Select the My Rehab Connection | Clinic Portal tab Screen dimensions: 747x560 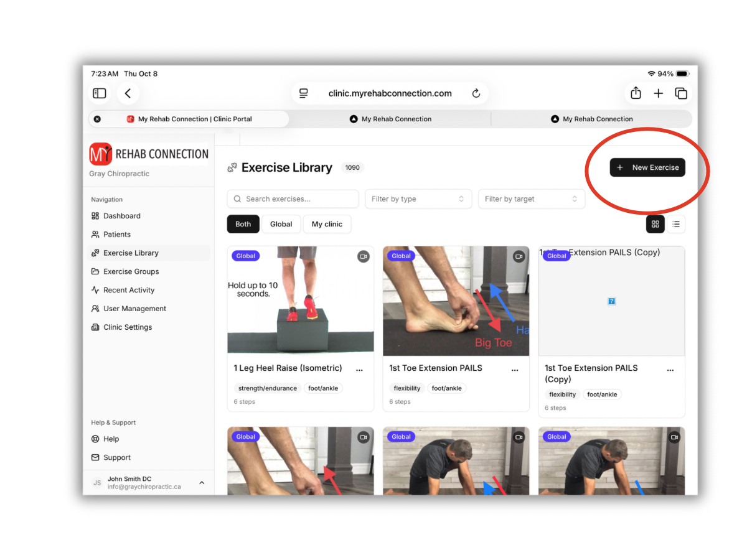pos(189,119)
